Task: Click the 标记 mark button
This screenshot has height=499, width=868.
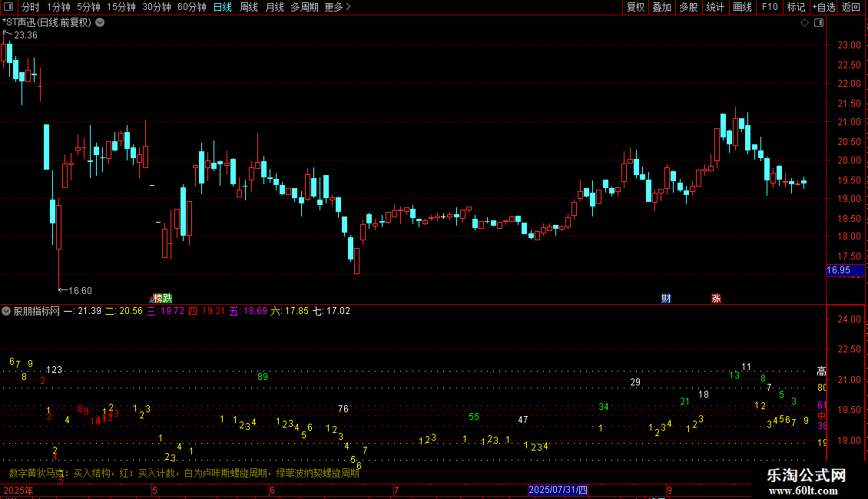Action: point(796,7)
